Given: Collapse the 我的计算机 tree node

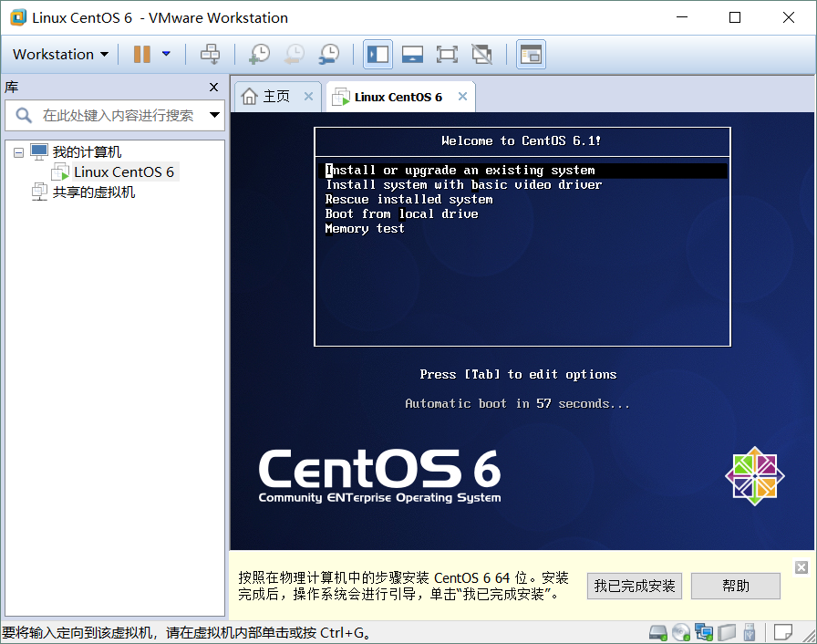Looking at the screenshot, I should point(19,152).
